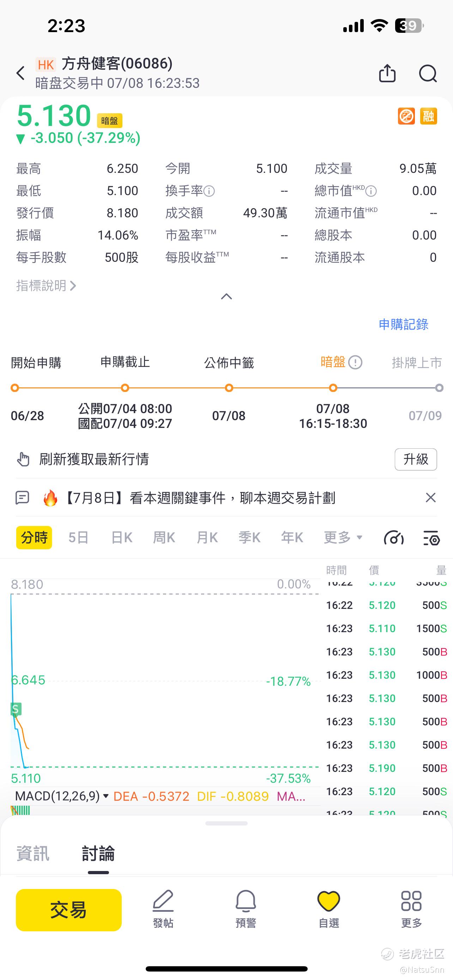453x980 pixels.
Task: Tap the message icon before the news banner
Action: pos(22,498)
